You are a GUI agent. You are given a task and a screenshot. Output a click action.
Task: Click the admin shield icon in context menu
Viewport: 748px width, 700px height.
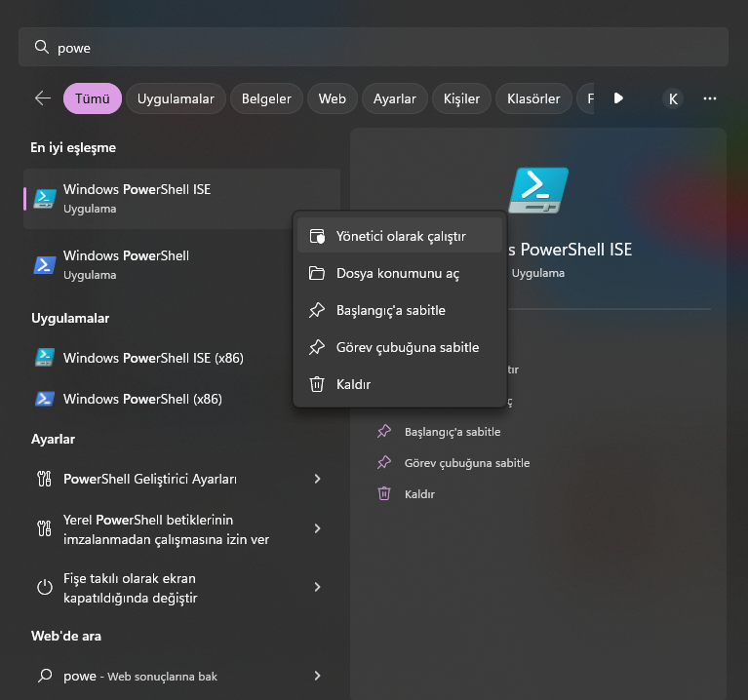pyautogui.click(x=317, y=236)
